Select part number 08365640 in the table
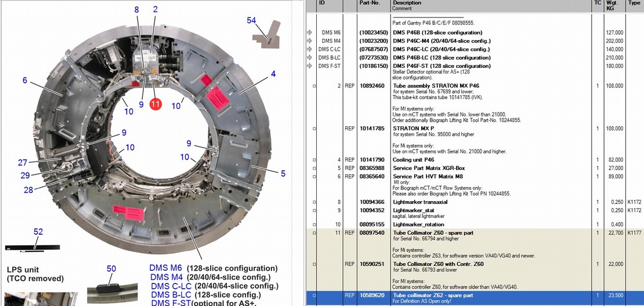 tap(372, 177)
